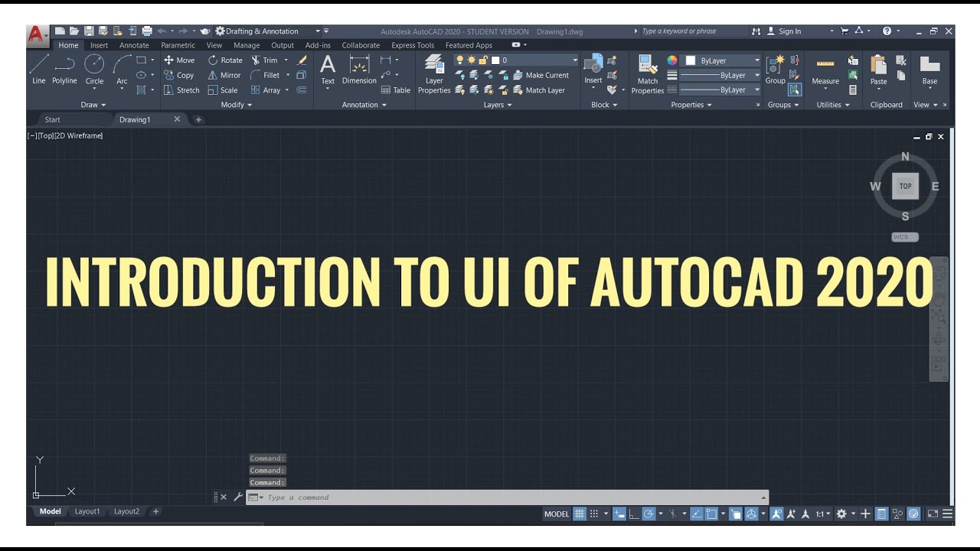The width and height of the screenshot is (980, 551).
Task: Toggle polar tracking in status bar
Action: coord(648,514)
